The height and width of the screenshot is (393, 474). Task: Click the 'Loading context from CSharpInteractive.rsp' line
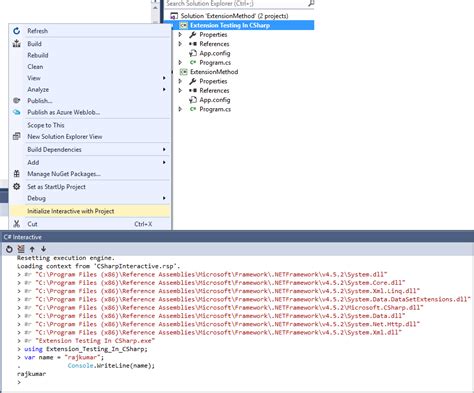(x=99, y=266)
